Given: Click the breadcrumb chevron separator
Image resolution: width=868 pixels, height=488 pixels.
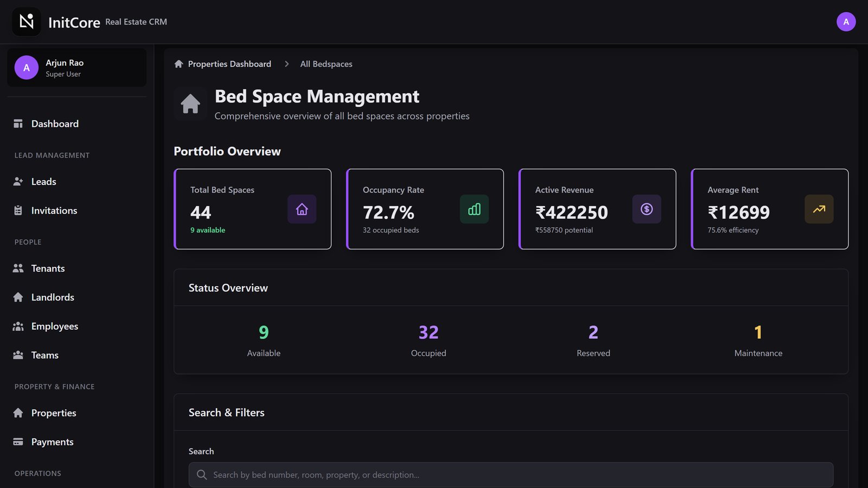Looking at the screenshot, I should (286, 64).
